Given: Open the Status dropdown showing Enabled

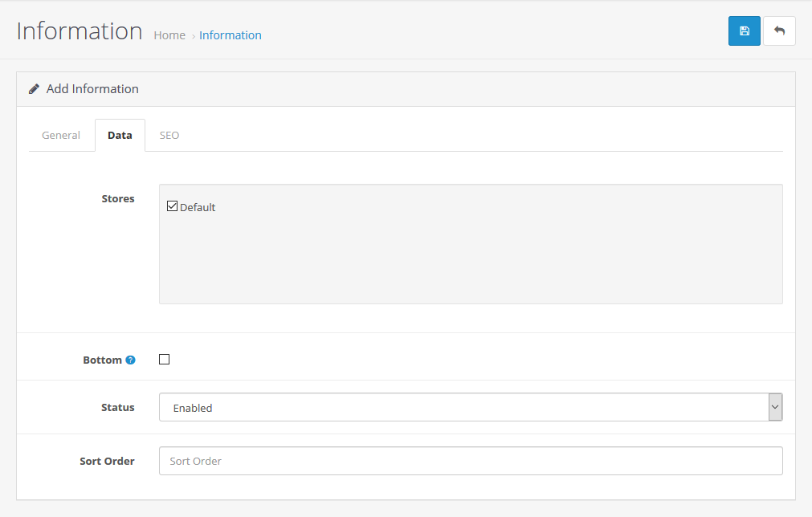Looking at the screenshot, I should pyautogui.click(x=471, y=407).
